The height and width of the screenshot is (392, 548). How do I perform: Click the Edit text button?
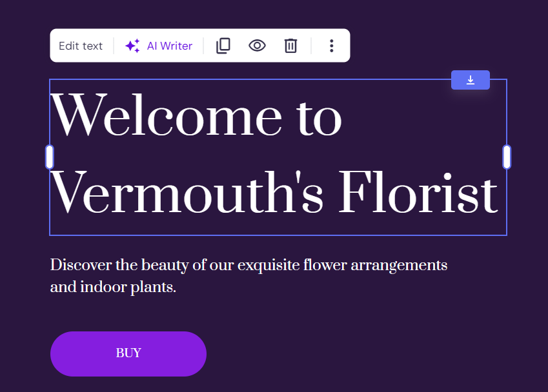tap(81, 46)
